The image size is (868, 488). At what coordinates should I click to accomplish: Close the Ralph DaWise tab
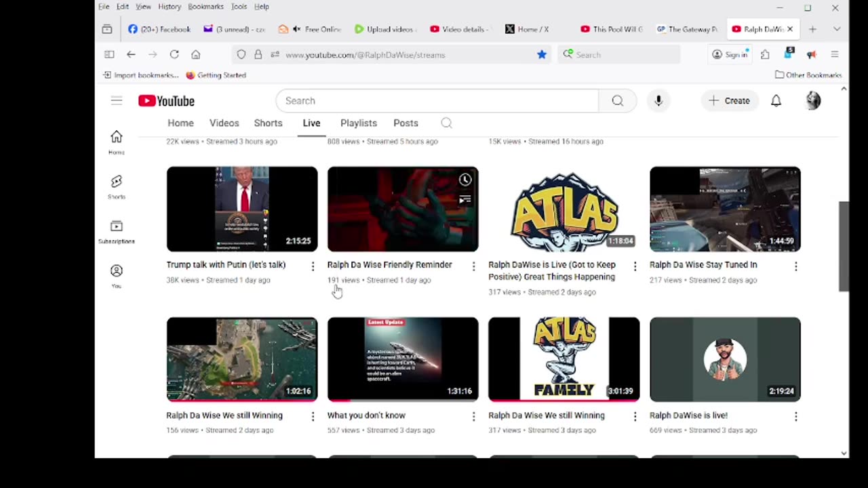coord(789,29)
